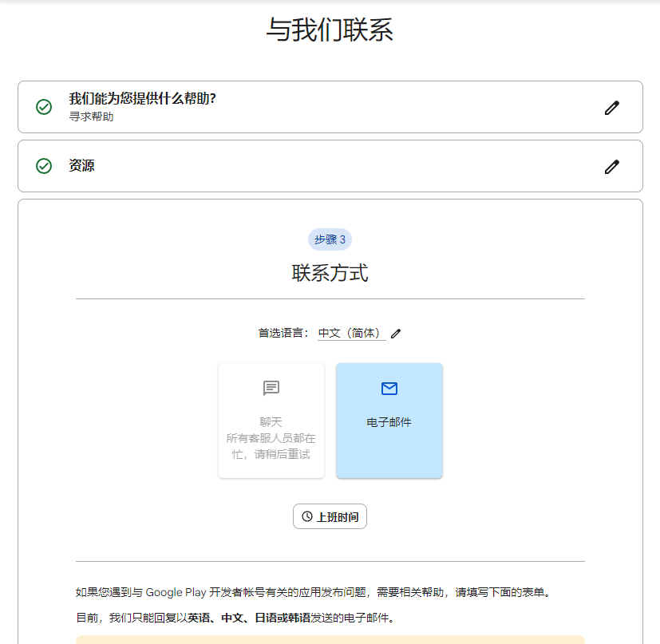
Task: Click the envelope icon on the 电子邮件 card
Action: (389, 389)
